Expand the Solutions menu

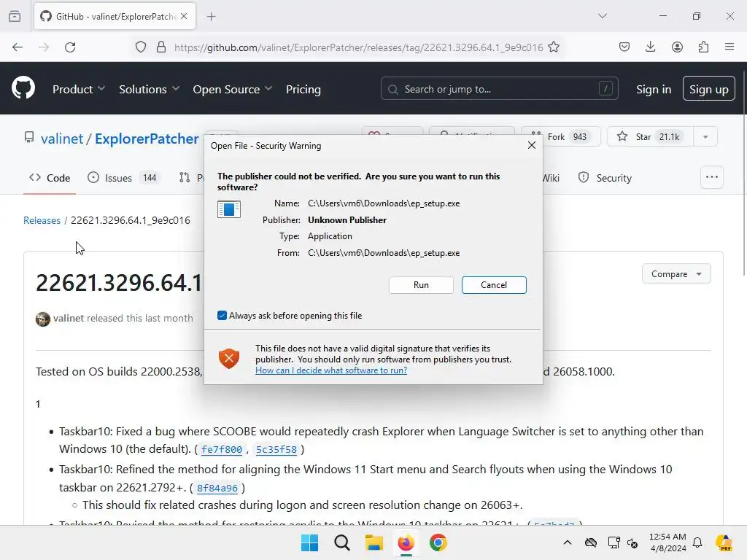tap(149, 89)
